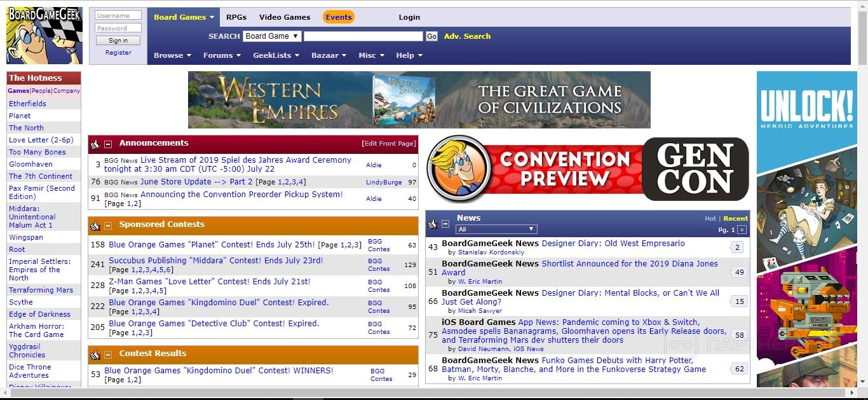Open Blue Orange Games "Planet" Contest
The image size is (868, 400).
(212, 244)
